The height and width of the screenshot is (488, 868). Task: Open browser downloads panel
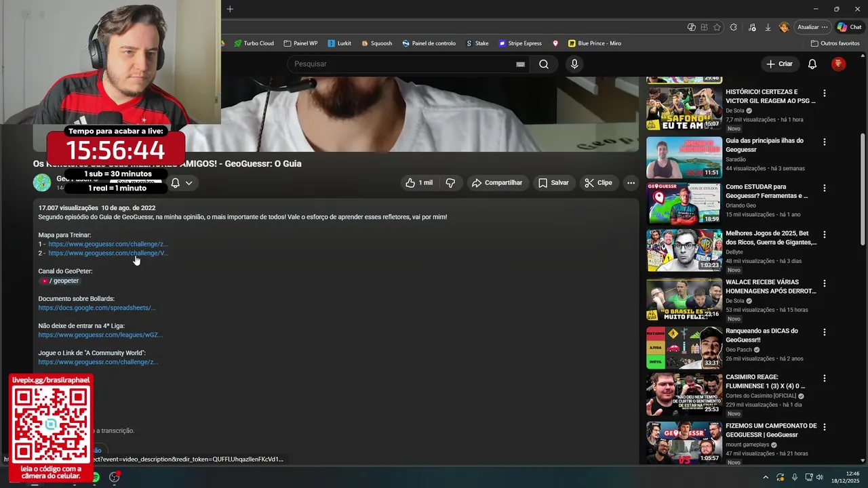[x=768, y=27]
